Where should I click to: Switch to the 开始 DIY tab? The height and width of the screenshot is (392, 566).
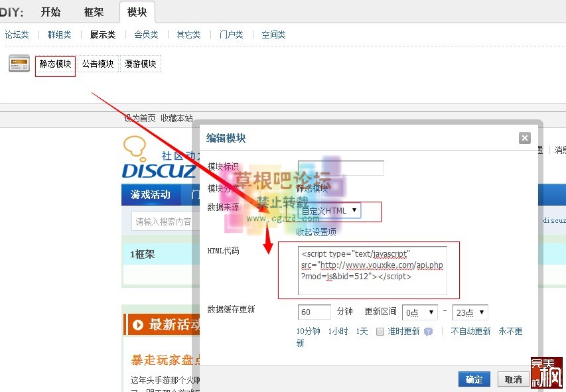coord(50,11)
